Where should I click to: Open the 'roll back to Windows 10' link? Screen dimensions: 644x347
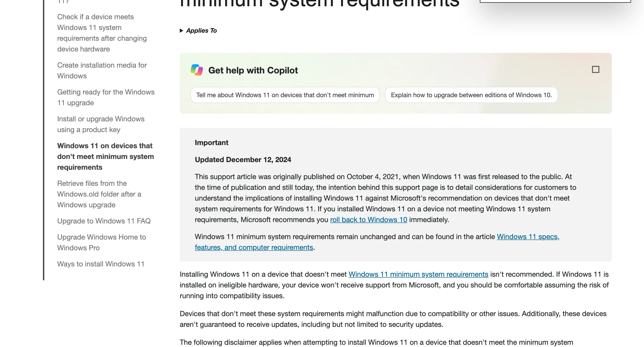point(369,220)
